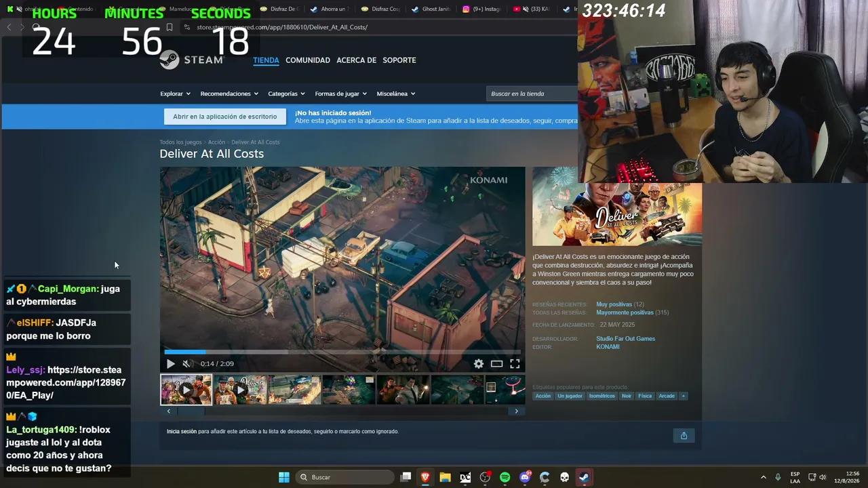Expand the Explorar dropdown menu
This screenshot has width=868, height=488.
[x=175, y=94]
